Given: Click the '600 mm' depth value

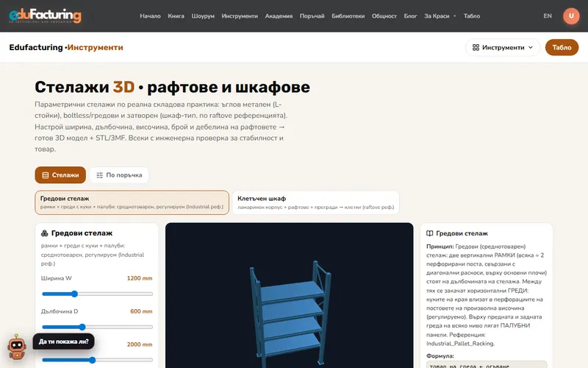Looking at the screenshot, I should tap(141, 311).
